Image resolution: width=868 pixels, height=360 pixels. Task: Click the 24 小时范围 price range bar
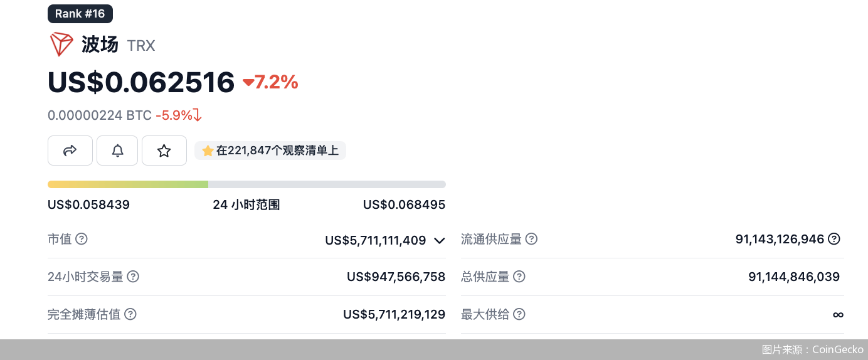pos(246,184)
